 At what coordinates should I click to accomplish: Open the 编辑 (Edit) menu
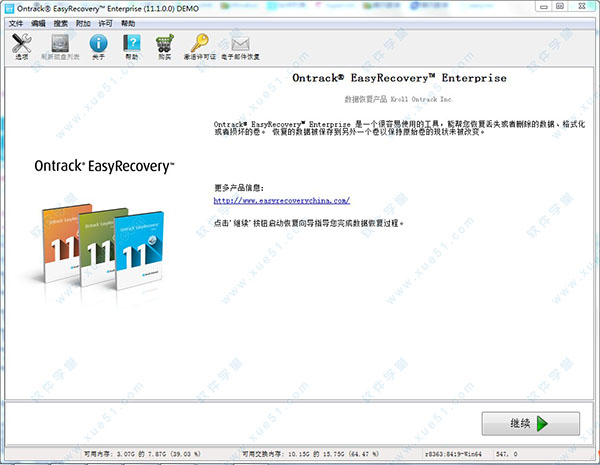pyautogui.click(x=38, y=22)
